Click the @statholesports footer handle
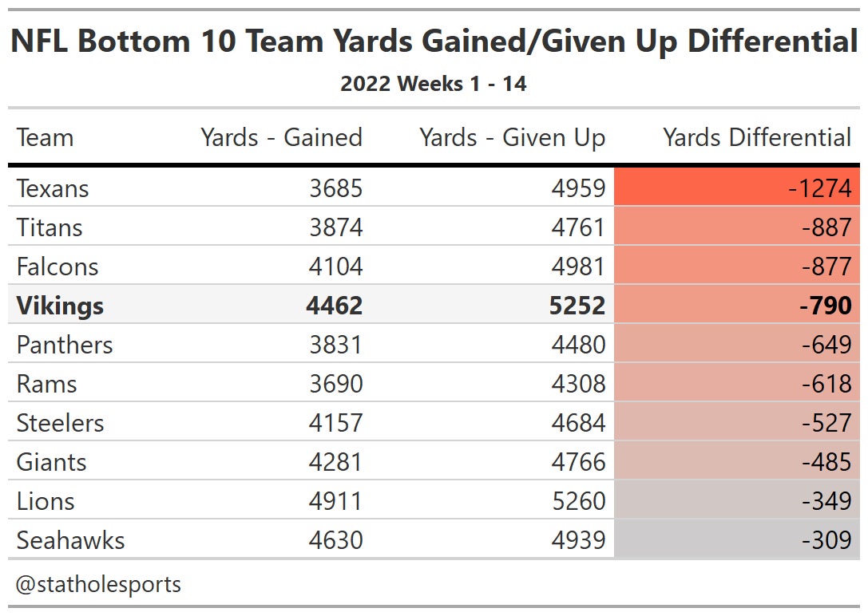868x616 pixels. tap(98, 584)
